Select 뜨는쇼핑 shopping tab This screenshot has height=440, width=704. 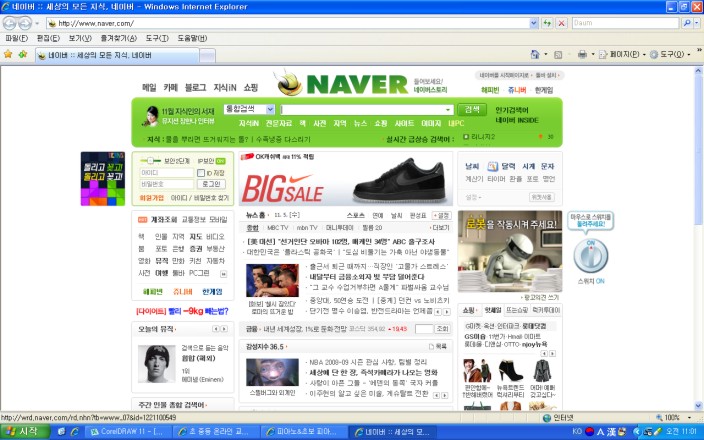(x=516, y=310)
